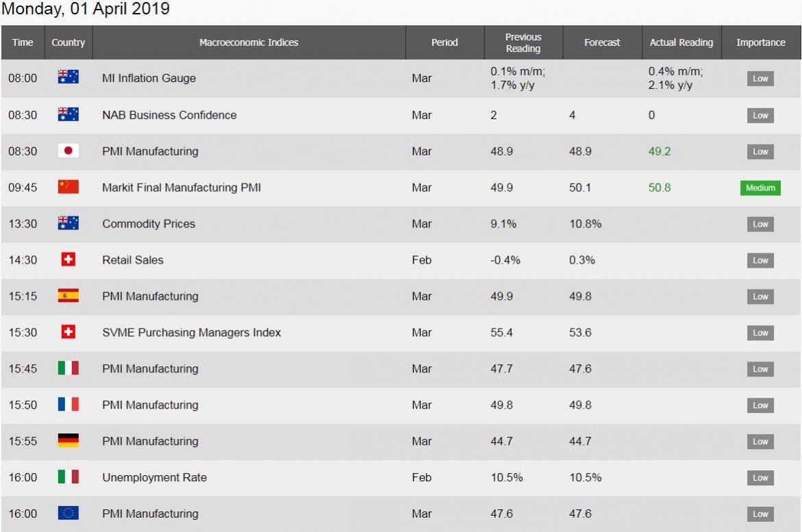Click the EU flag in the 16:00 PMI row

[x=68, y=513]
